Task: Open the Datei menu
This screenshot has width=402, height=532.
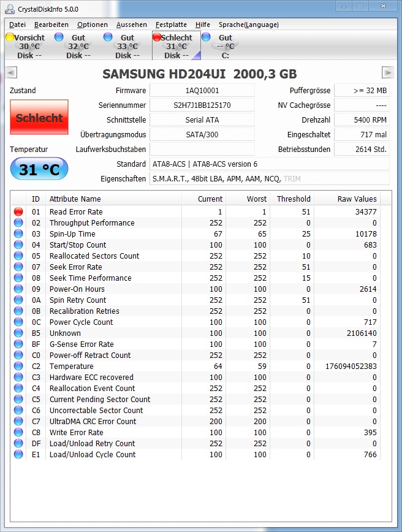Action: click(17, 25)
